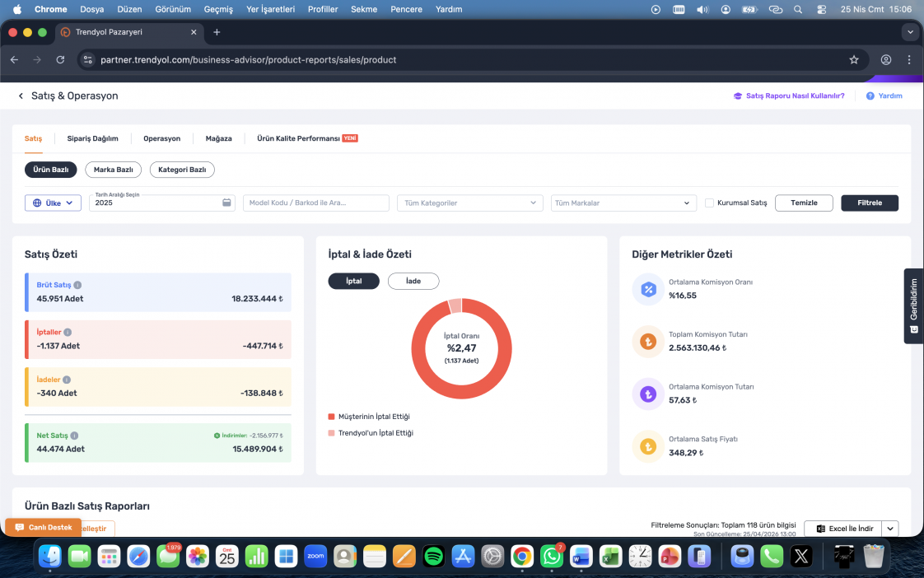Click the Brüt Satış value 18.233.444 ₺
This screenshot has height=578, width=924.
[x=257, y=299]
